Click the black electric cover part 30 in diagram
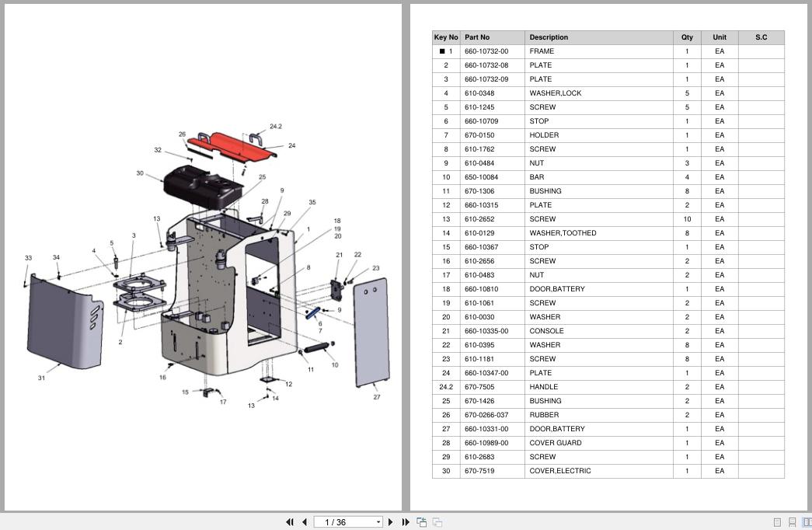 (x=203, y=187)
